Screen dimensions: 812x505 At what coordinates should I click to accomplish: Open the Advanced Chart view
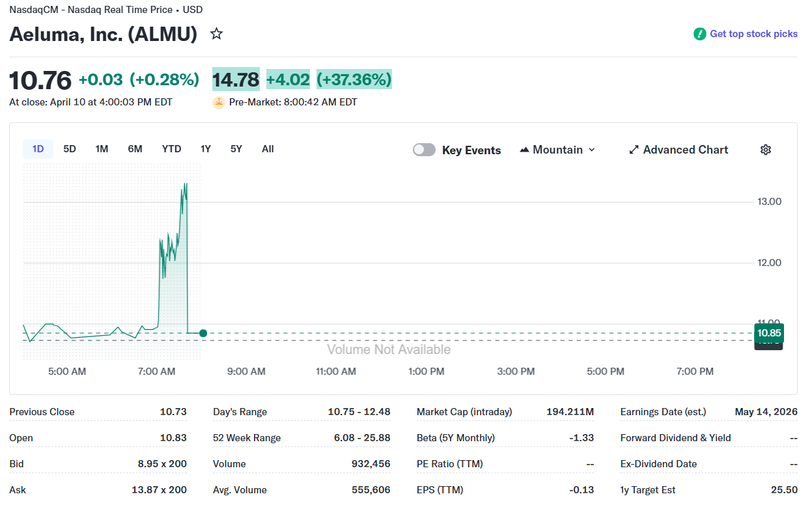[685, 150]
